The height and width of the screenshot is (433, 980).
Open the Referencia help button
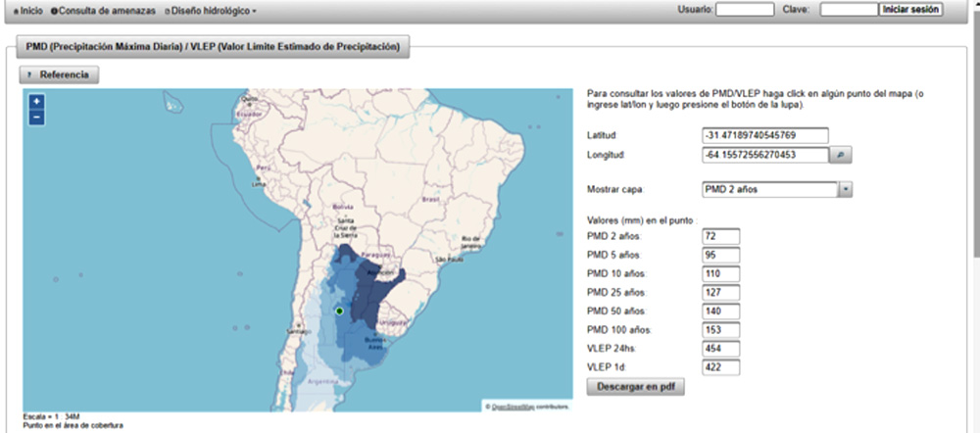tap(59, 74)
